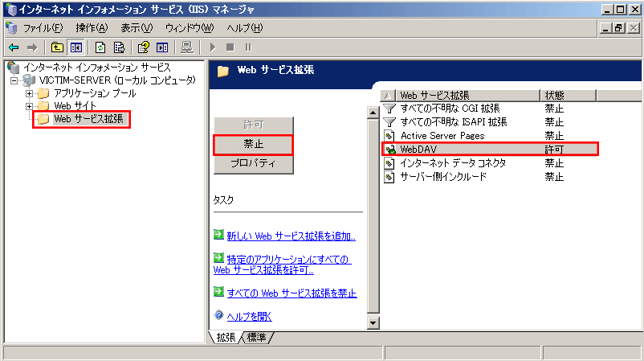Click the help icon beside ヘルプを開く

tap(219, 315)
